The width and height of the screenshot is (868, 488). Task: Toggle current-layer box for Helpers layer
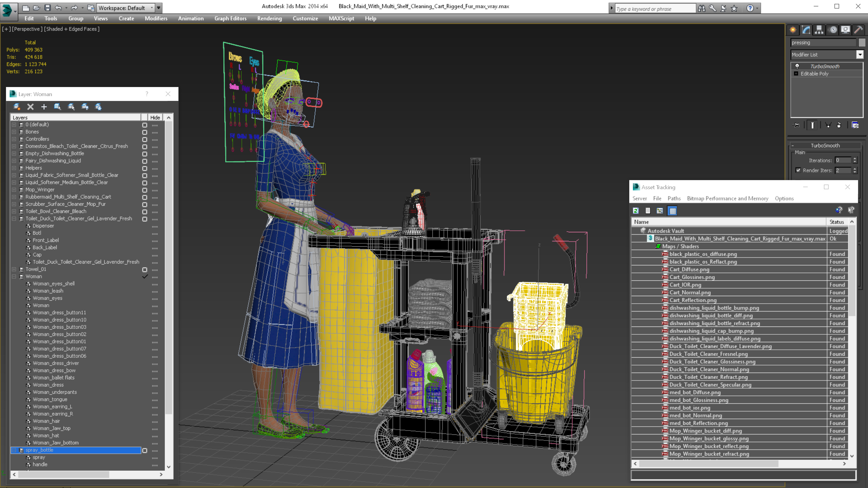click(x=145, y=168)
